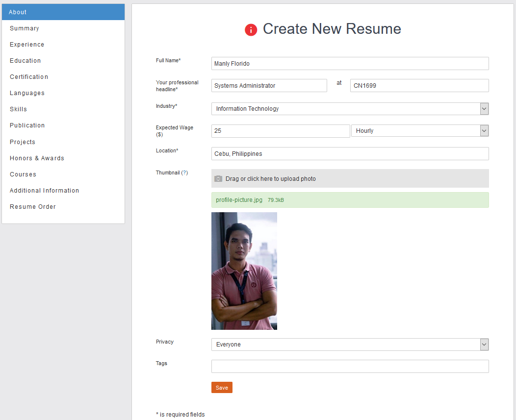Open the Summary section in sidebar
The width and height of the screenshot is (516, 420).
(25, 28)
